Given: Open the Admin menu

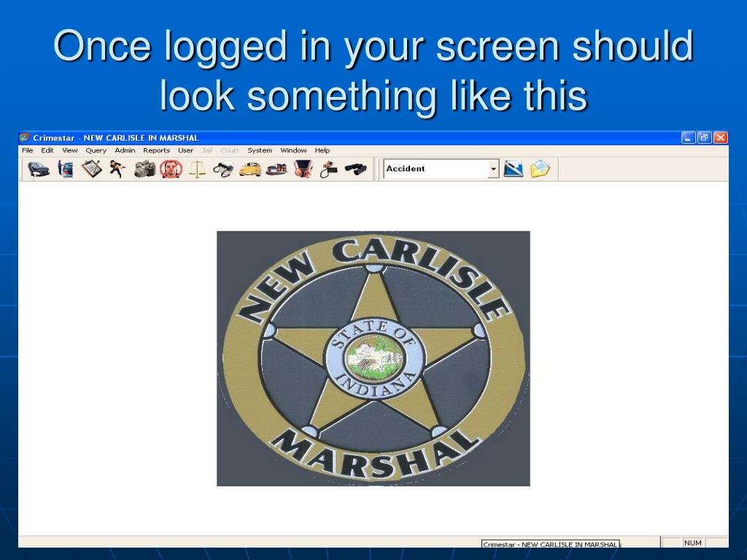Looking at the screenshot, I should click(125, 150).
